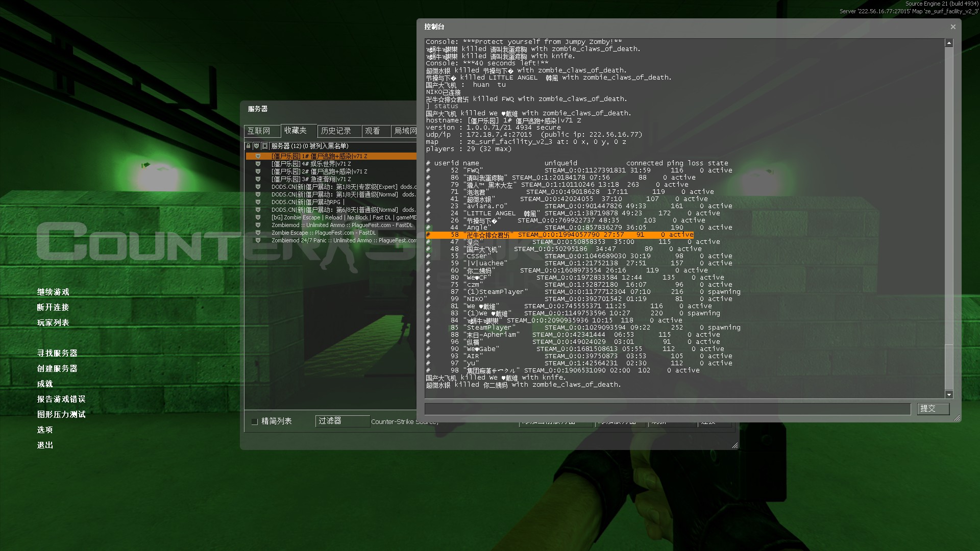This screenshot has height=551, width=980.
Task: Select [bG] Zombie Escape Reload server
Action: (331, 217)
